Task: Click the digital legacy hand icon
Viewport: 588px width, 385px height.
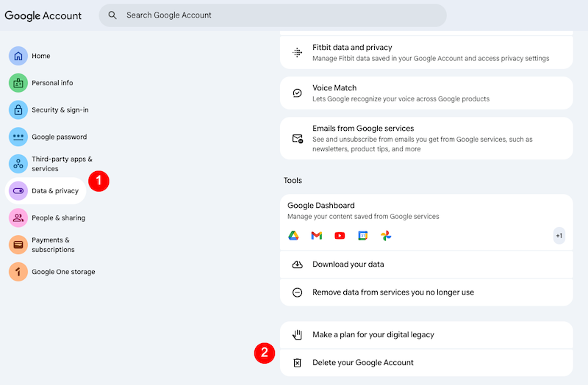Action: click(x=298, y=335)
